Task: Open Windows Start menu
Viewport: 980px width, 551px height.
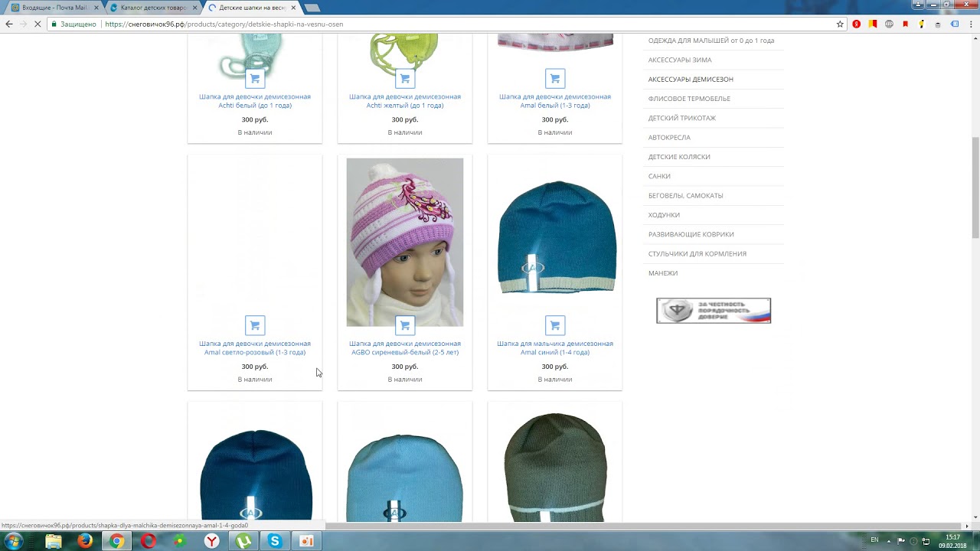Action: (x=14, y=541)
